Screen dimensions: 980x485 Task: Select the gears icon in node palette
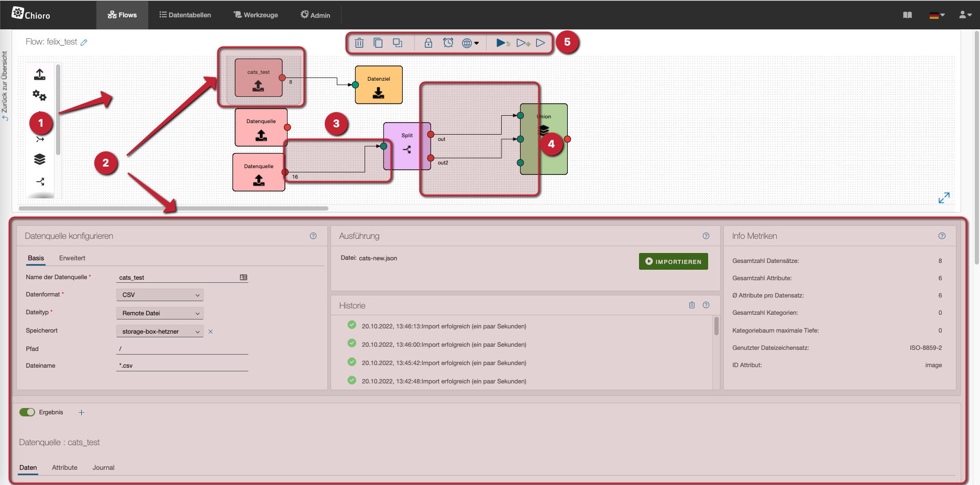coord(40,96)
